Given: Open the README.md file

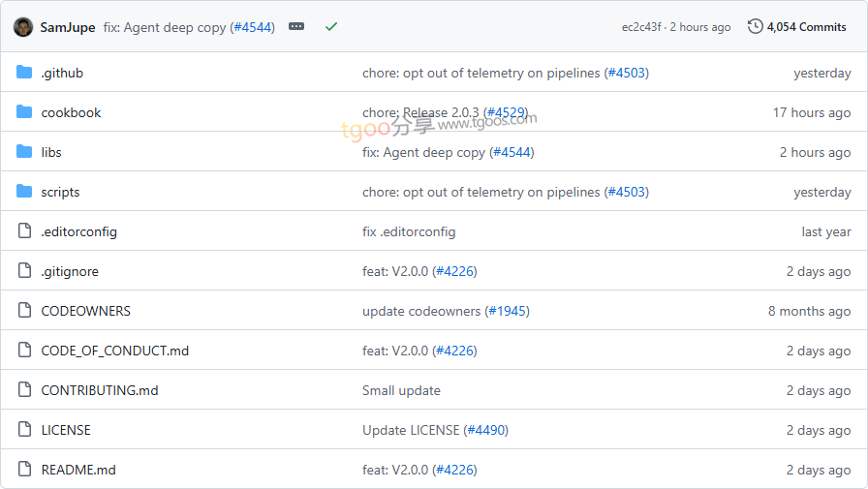Looking at the screenshot, I should (x=78, y=470).
